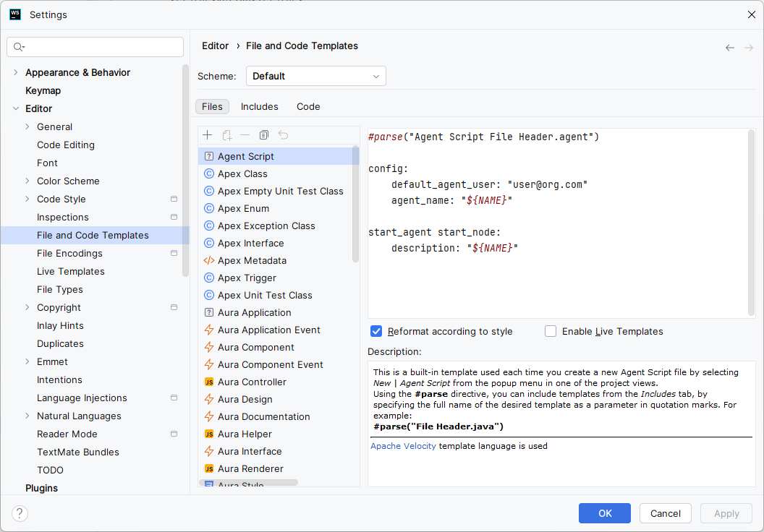Screen dimensions: 764x532
Task: Enable Live Templates checkbox
Action: click(551, 332)
